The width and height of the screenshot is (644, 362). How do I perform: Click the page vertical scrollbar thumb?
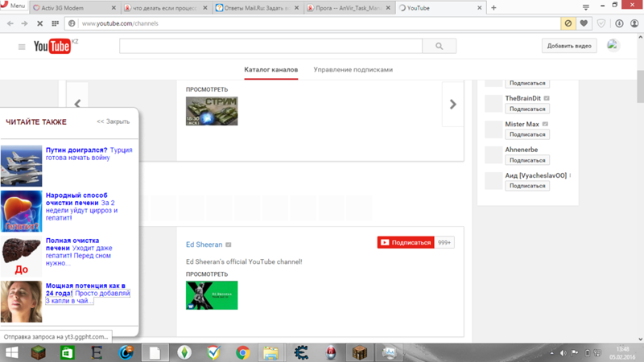pyautogui.click(x=640, y=87)
